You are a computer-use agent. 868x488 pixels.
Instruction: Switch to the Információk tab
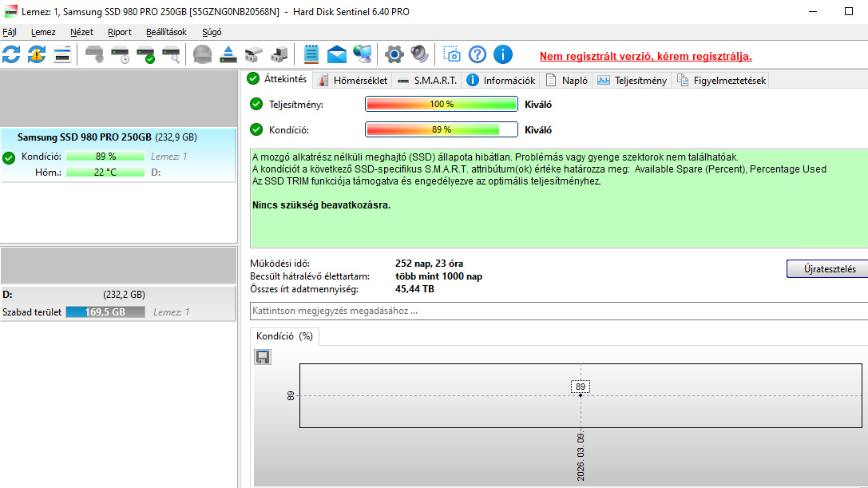click(501, 81)
